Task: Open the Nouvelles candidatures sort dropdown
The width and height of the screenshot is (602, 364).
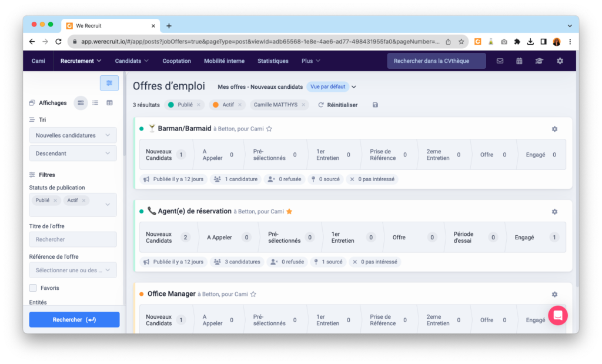Action: pyautogui.click(x=73, y=135)
